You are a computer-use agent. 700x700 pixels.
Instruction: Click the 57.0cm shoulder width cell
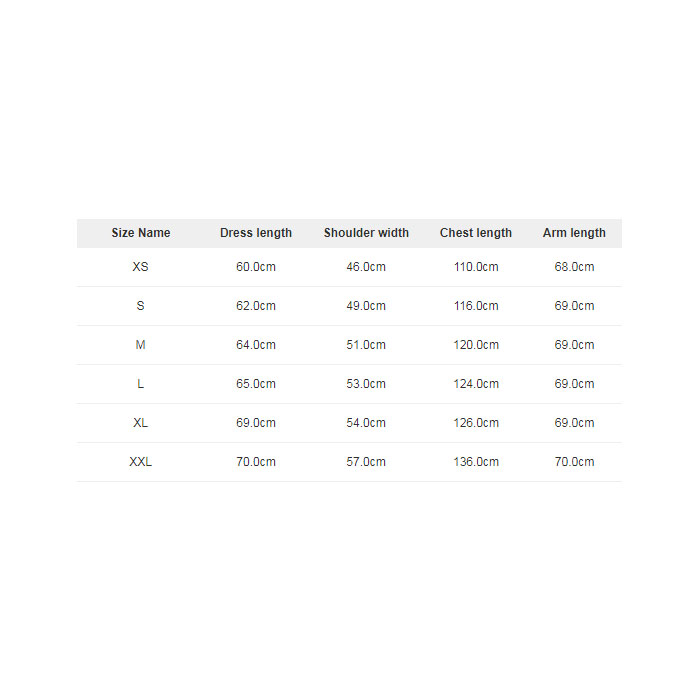tap(366, 462)
